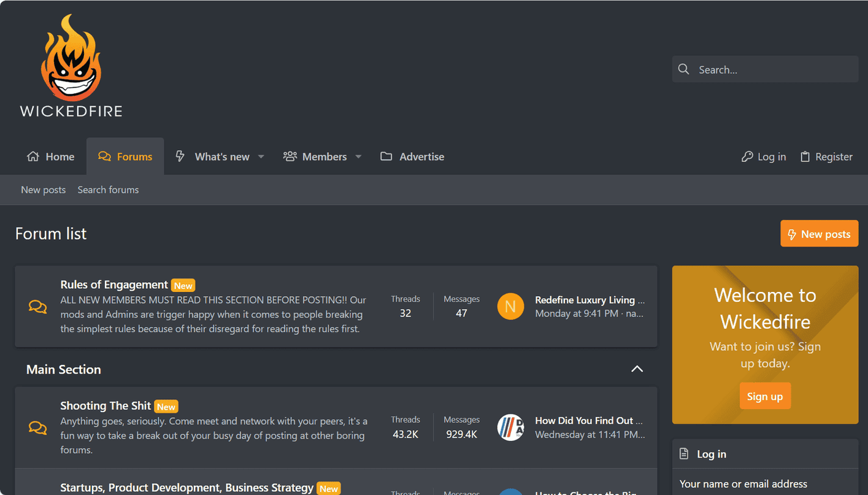Open the Redefine Luxury Living thread
Image resolution: width=868 pixels, height=495 pixels.
point(589,300)
